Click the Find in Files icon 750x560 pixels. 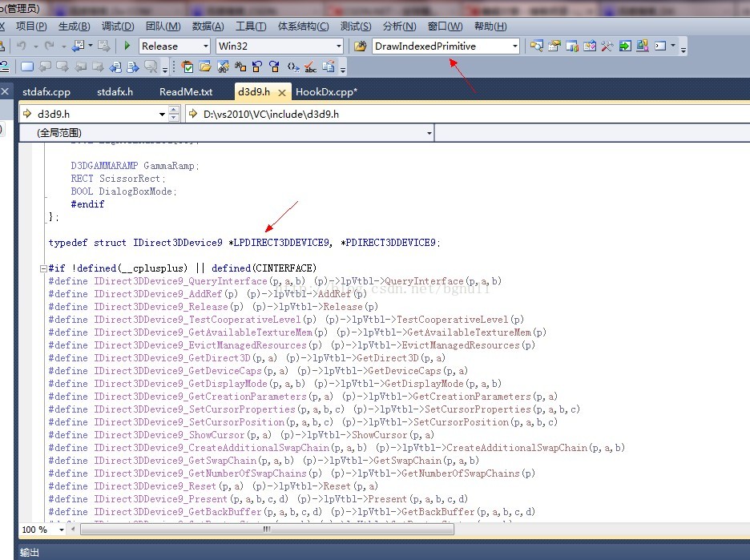click(360, 46)
